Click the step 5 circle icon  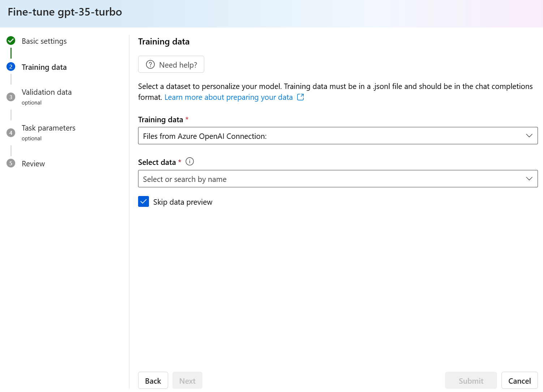tap(11, 163)
